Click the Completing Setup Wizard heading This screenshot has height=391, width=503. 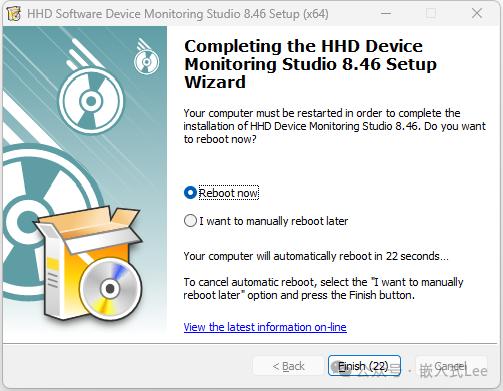(x=310, y=64)
